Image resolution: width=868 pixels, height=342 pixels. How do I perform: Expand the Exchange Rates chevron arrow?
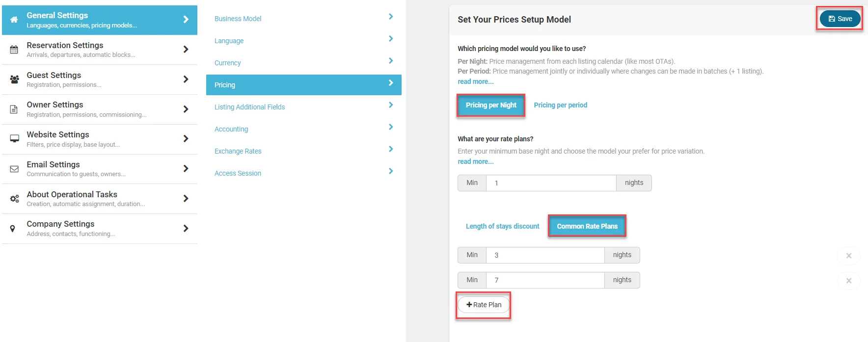click(x=391, y=149)
